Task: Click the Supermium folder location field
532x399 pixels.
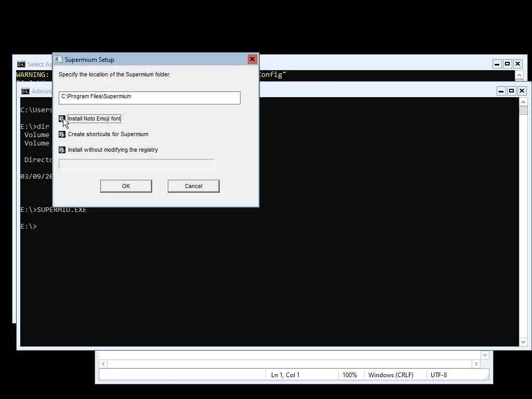Action: [x=149, y=98]
